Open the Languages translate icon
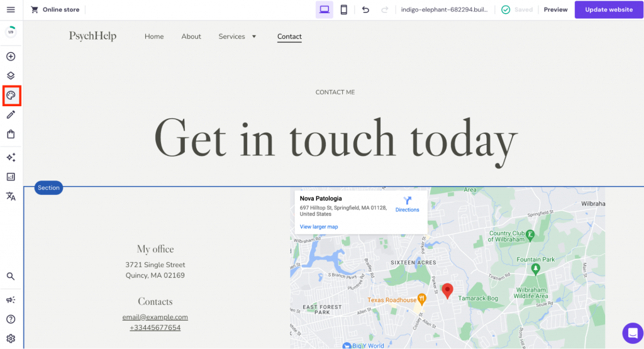Image resolution: width=644 pixels, height=349 pixels. (x=11, y=196)
